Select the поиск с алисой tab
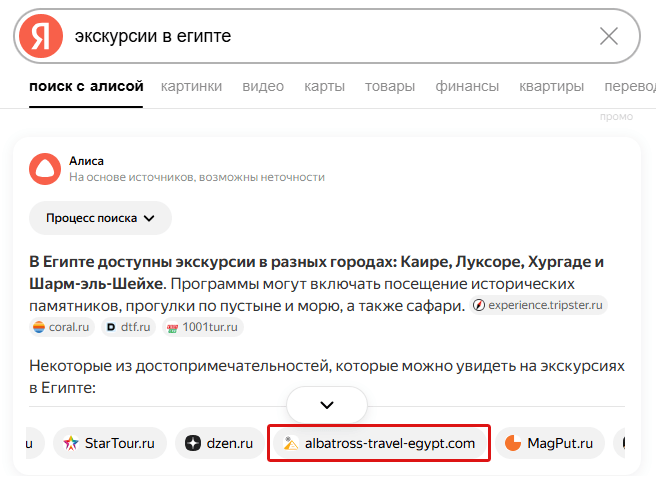This screenshot has width=656, height=486. (x=87, y=86)
